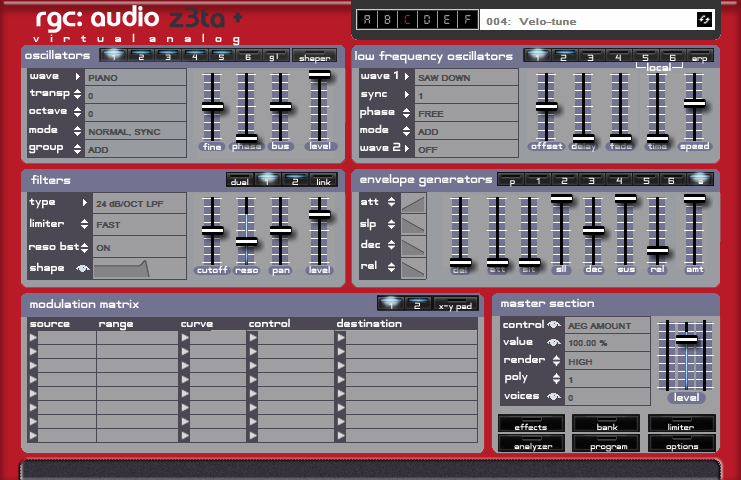The width and height of the screenshot is (741, 480).
Task: Open the LFO arp tab
Action: click(x=699, y=57)
